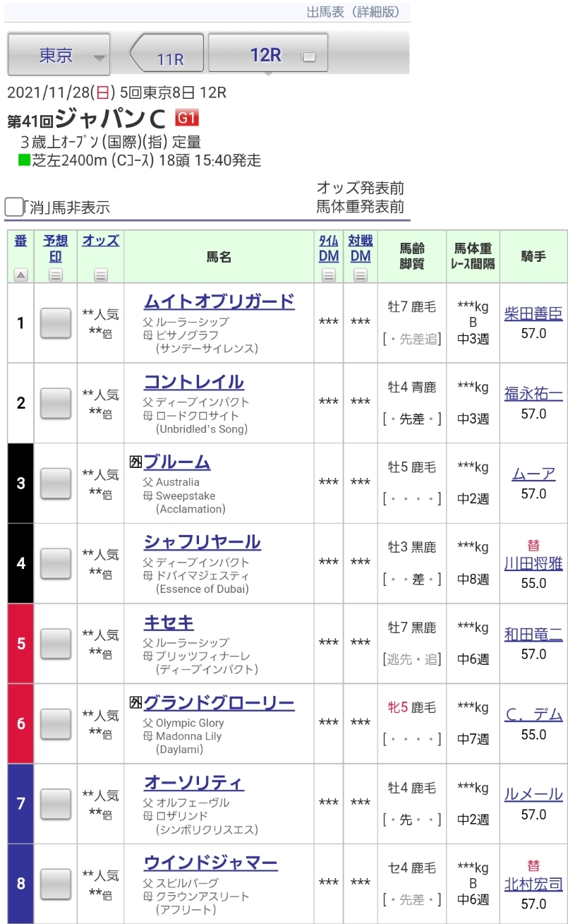Image resolution: width=568 pixels, height=924 pixels.
Task: Click the タイムDM column header
Action: click(x=329, y=248)
